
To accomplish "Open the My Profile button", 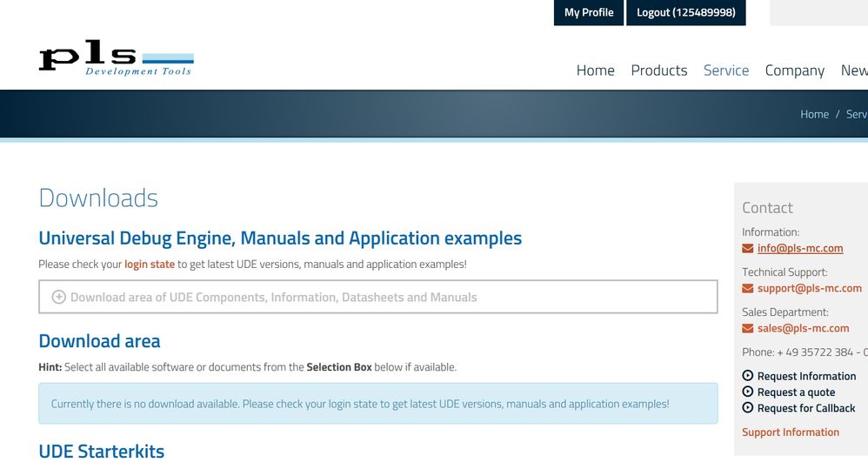I will pyautogui.click(x=589, y=12).
